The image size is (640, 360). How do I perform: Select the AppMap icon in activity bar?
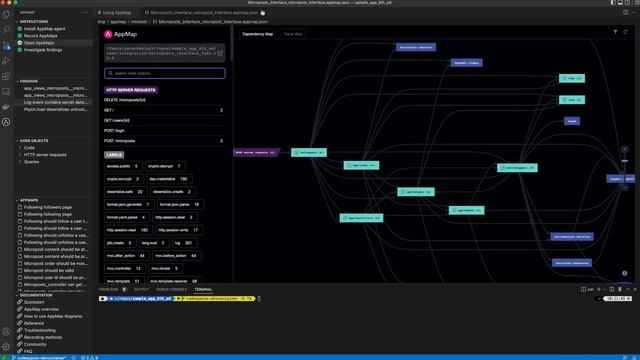click(6, 122)
